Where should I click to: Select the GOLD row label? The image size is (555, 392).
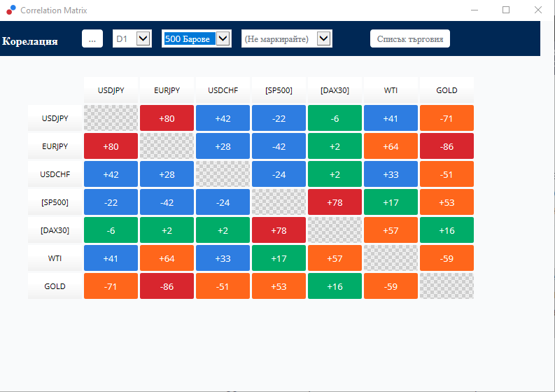pos(55,286)
